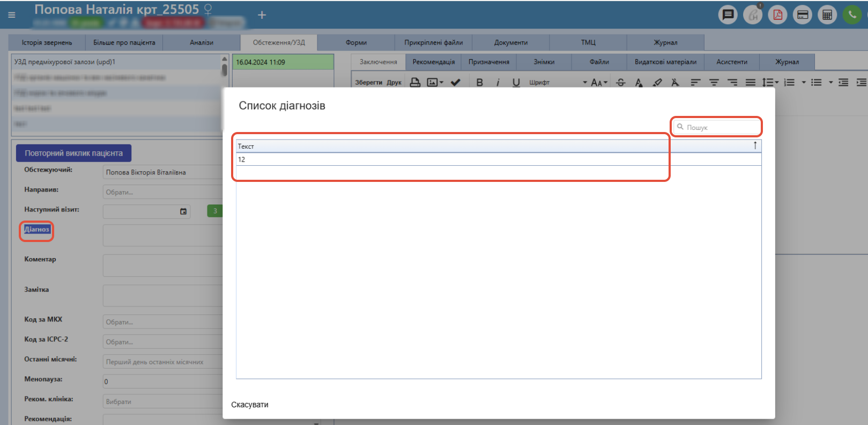
Task: Open the font size dropdown
Action: [x=599, y=82]
